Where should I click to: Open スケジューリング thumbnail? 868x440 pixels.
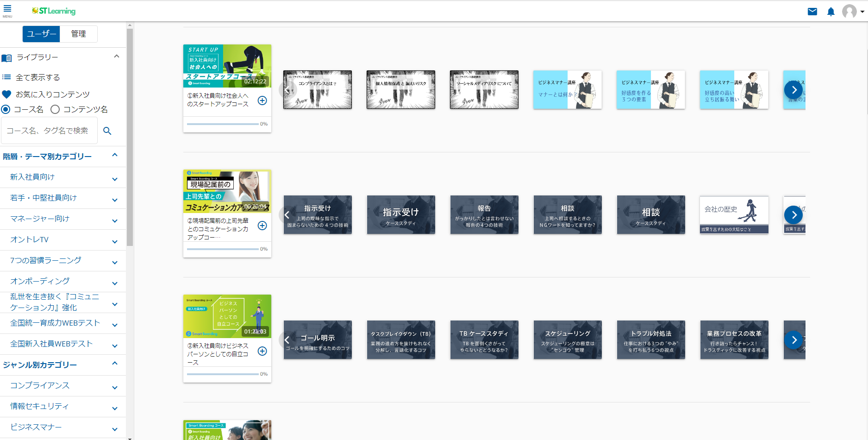tap(568, 340)
